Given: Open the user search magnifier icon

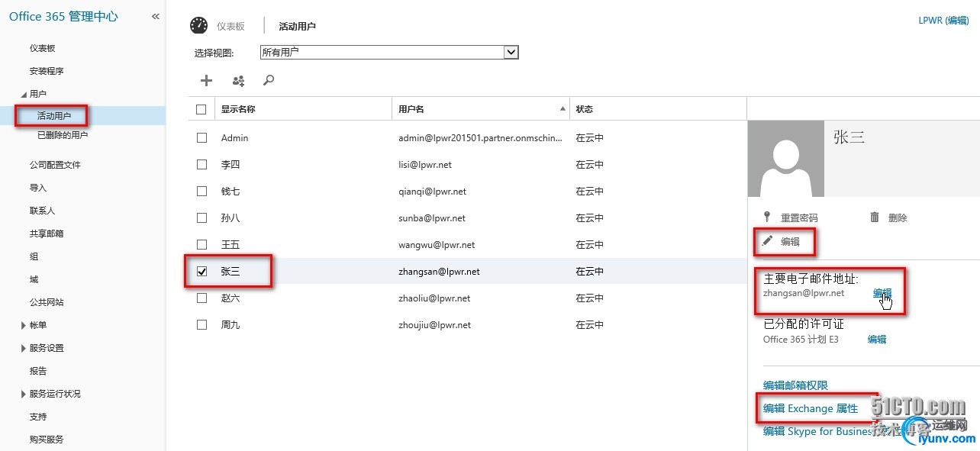Looking at the screenshot, I should tap(268, 80).
